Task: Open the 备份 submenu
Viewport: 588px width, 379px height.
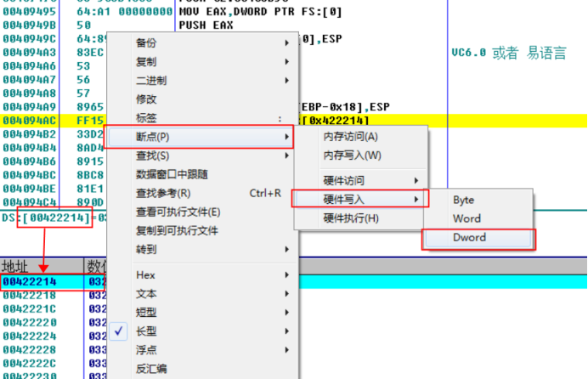Action: (x=202, y=42)
